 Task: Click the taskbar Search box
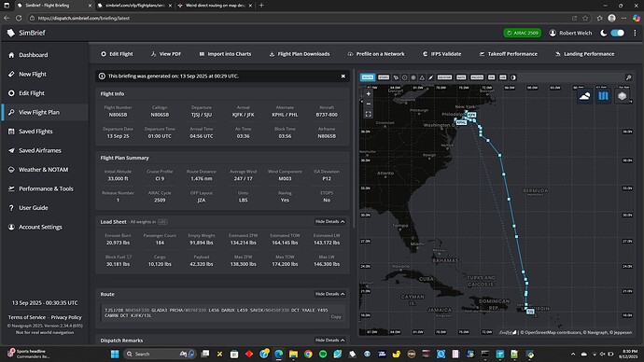161,354
